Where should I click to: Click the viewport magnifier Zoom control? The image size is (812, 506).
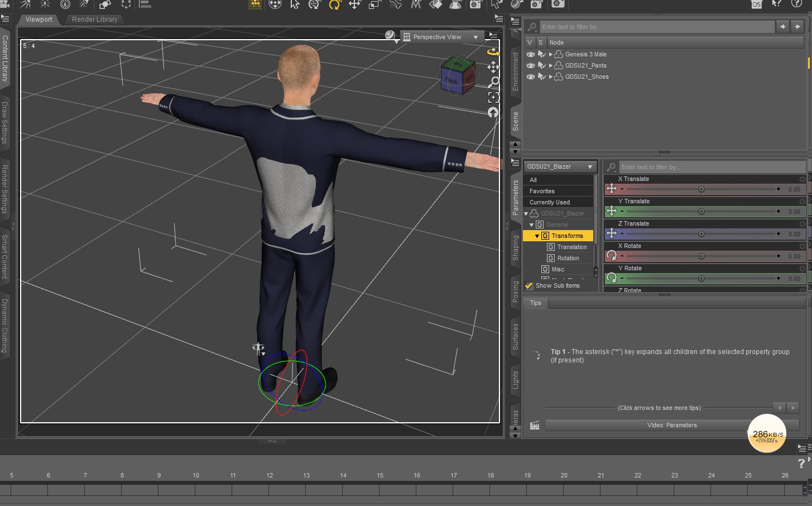point(493,83)
